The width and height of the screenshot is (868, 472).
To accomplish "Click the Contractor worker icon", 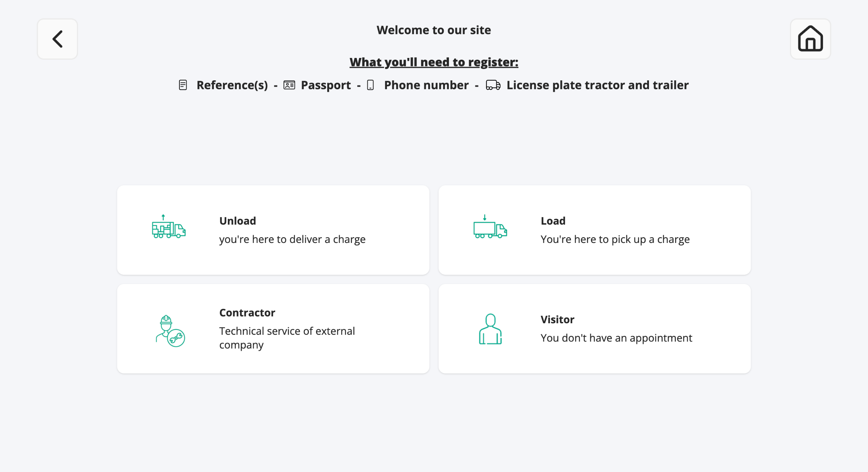I will (x=170, y=331).
